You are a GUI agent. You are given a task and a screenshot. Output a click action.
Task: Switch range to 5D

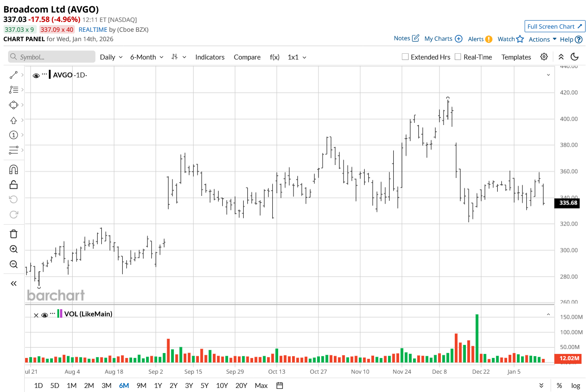click(55, 385)
